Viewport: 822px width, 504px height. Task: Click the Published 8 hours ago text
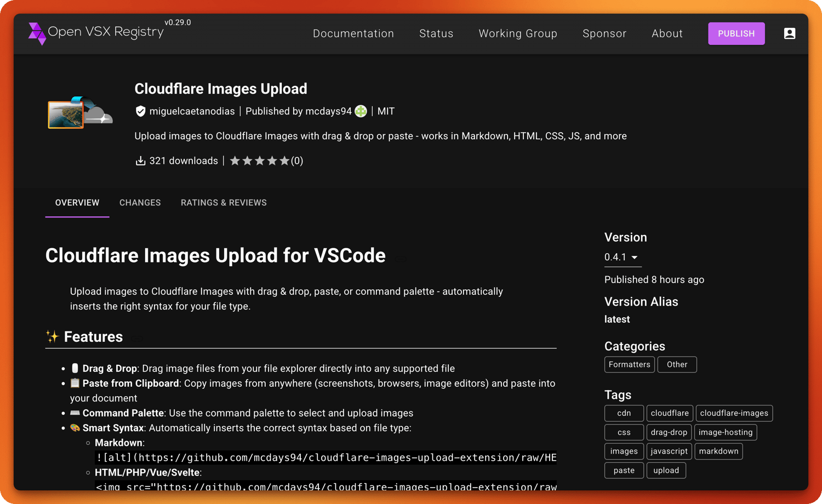pyautogui.click(x=654, y=279)
